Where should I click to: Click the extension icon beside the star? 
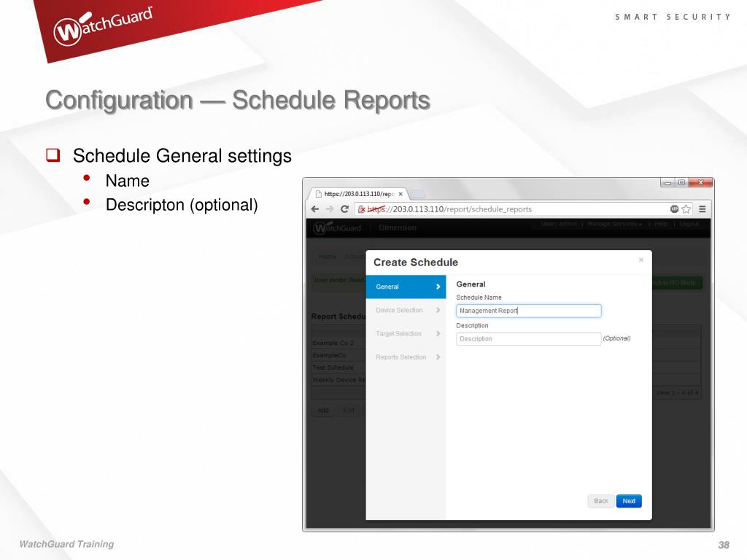coord(674,209)
